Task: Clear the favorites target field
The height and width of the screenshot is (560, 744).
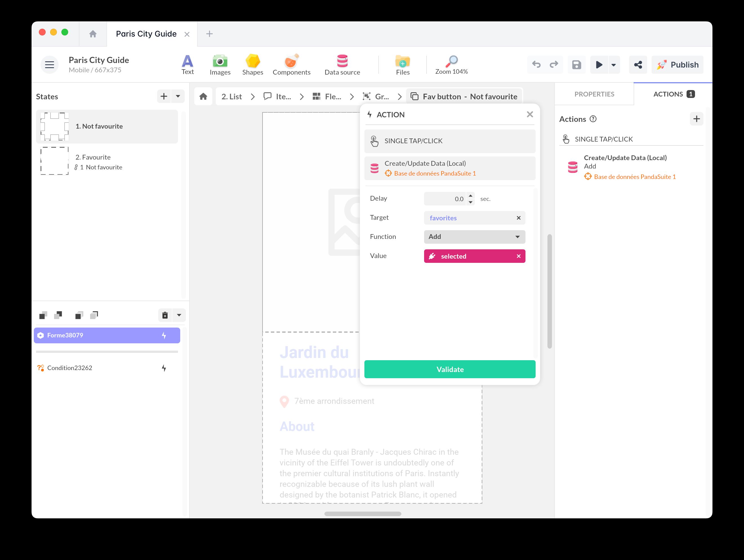Action: pos(519,218)
